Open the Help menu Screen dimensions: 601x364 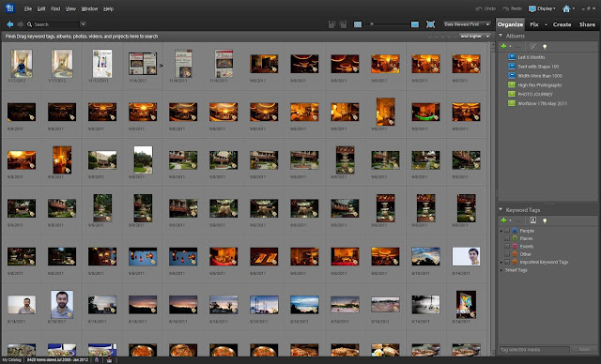(x=109, y=8)
